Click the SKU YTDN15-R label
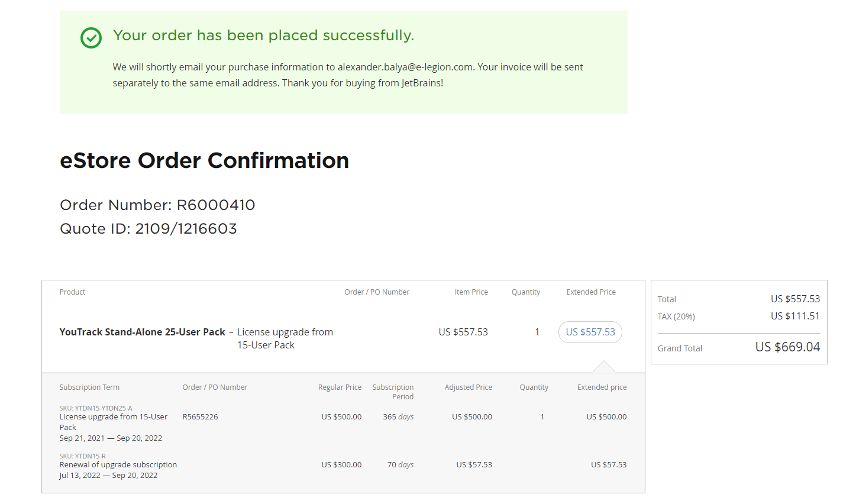Screen dimensions: 843x504 (82, 456)
